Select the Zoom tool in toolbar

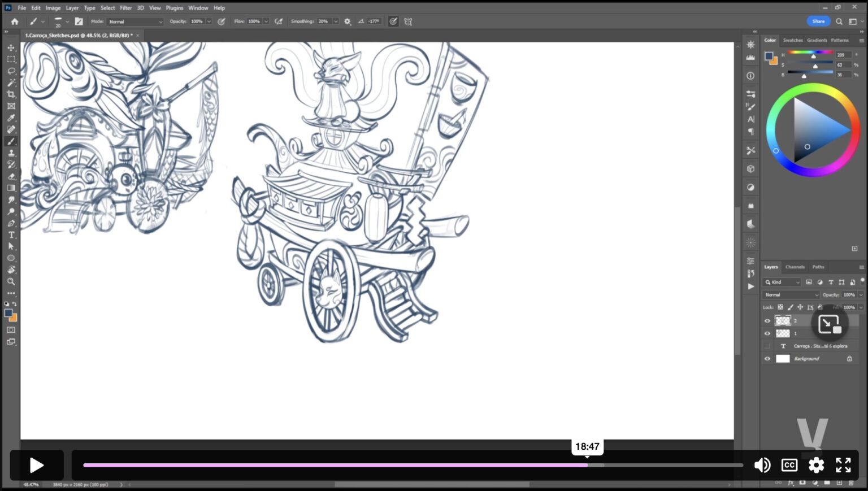coord(11,281)
